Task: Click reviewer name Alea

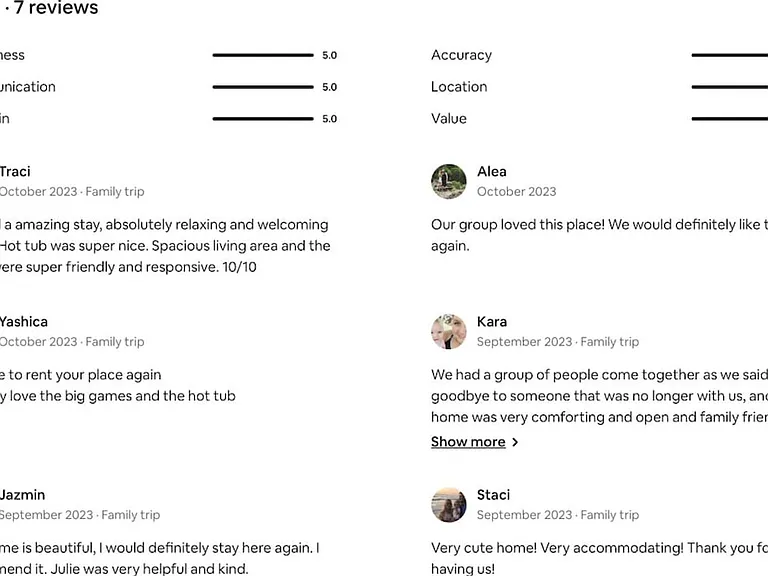Action: click(x=492, y=172)
